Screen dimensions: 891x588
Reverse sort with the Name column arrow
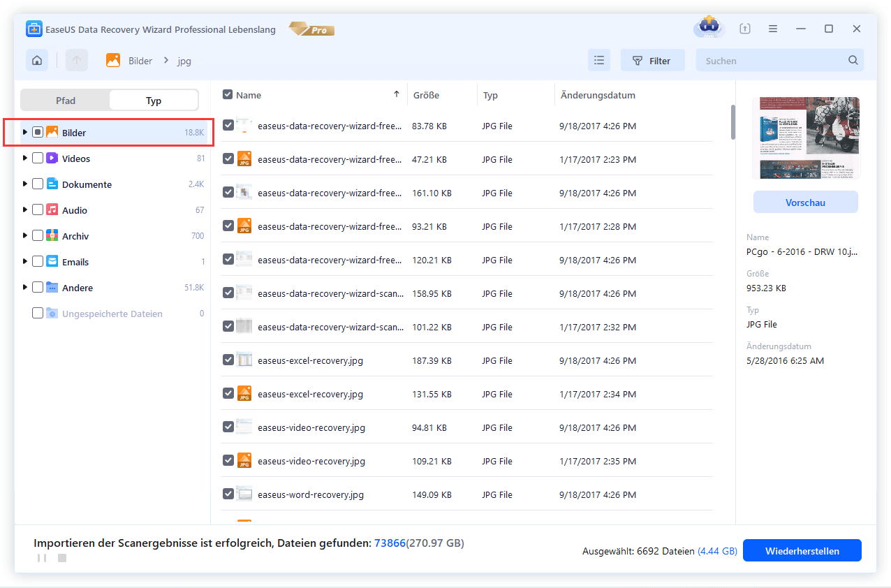(397, 94)
